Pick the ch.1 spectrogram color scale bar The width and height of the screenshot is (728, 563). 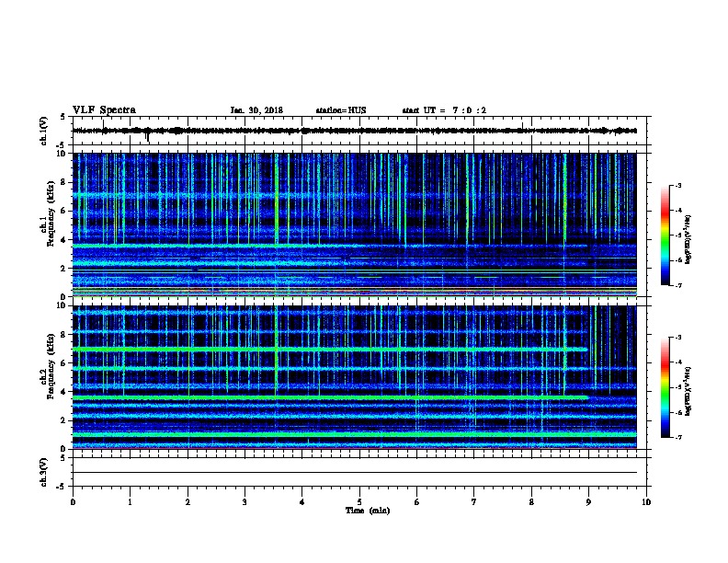tap(665, 236)
